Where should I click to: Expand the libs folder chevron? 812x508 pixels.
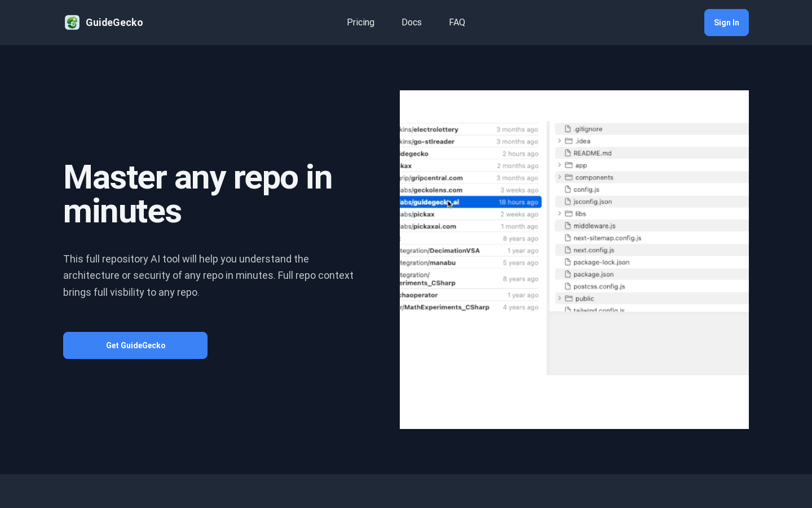(559, 214)
